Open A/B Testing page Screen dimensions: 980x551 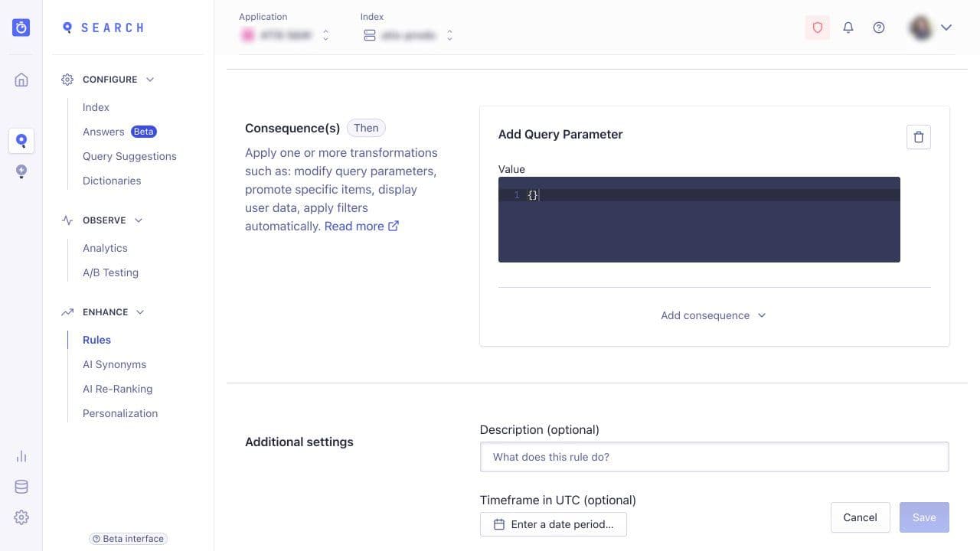click(x=110, y=272)
